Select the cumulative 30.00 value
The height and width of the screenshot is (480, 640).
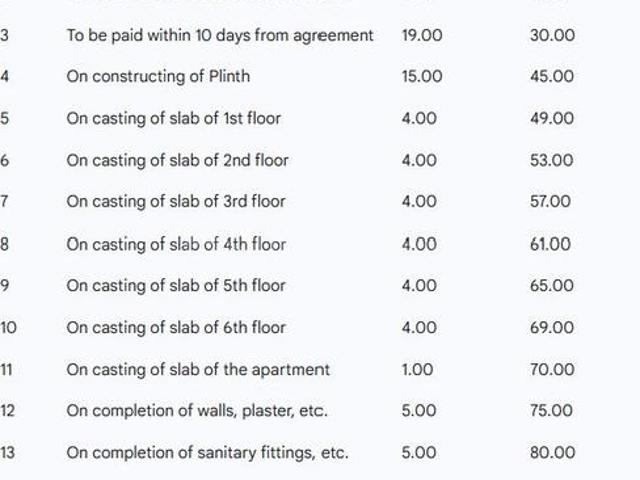click(x=552, y=35)
